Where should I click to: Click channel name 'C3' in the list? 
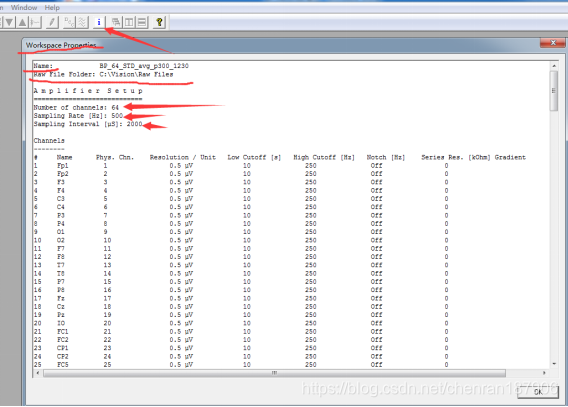click(60, 199)
